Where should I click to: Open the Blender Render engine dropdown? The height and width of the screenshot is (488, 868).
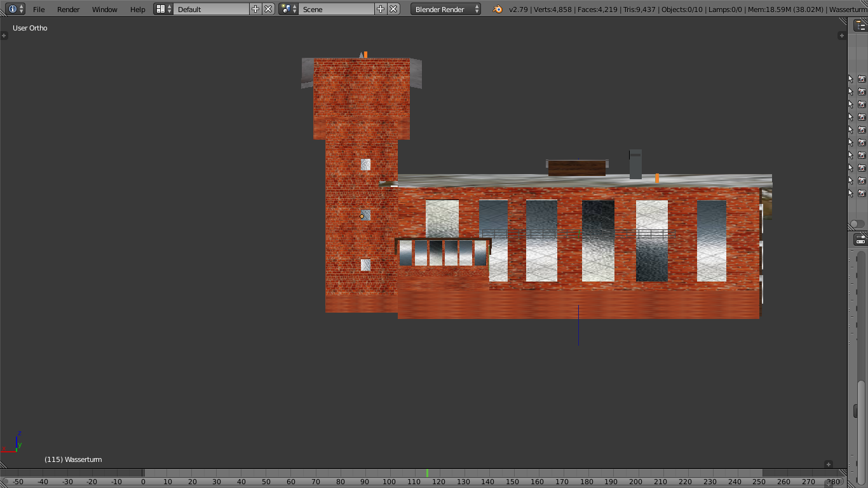coord(445,9)
